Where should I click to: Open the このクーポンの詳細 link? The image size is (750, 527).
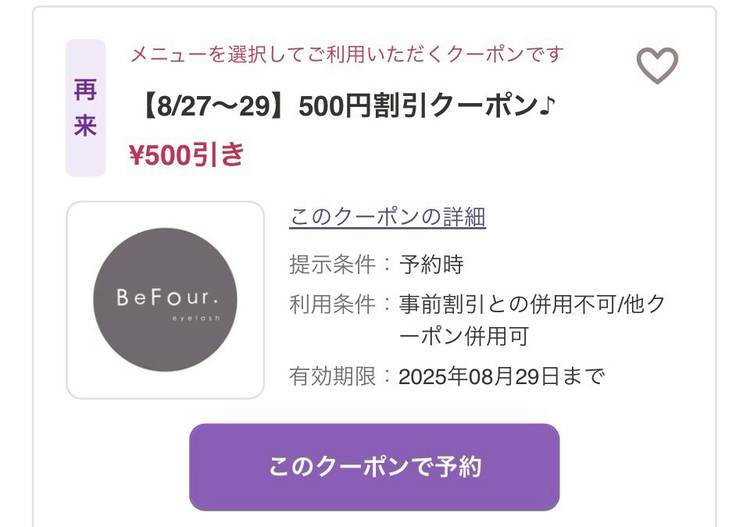click(387, 217)
